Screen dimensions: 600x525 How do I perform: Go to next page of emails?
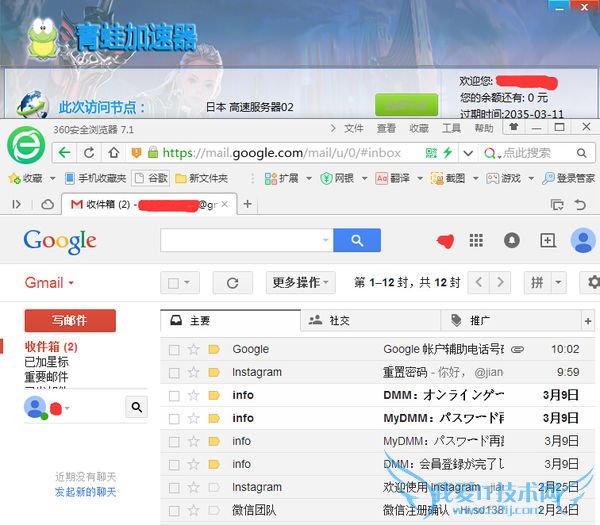click(500, 283)
